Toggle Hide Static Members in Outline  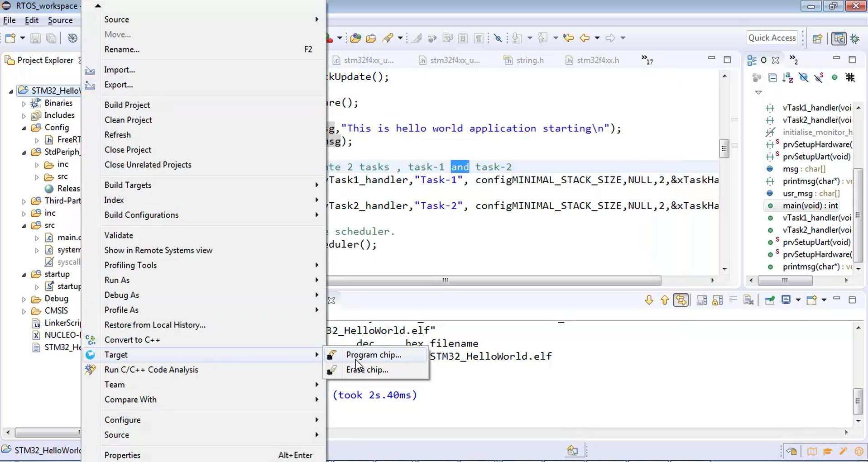click(x=819, y=78)
